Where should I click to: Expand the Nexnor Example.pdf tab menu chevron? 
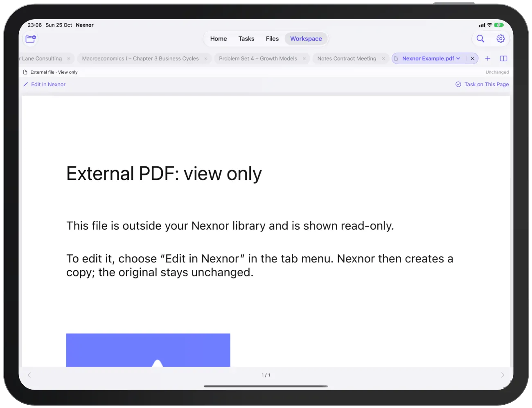pos(458,58)
